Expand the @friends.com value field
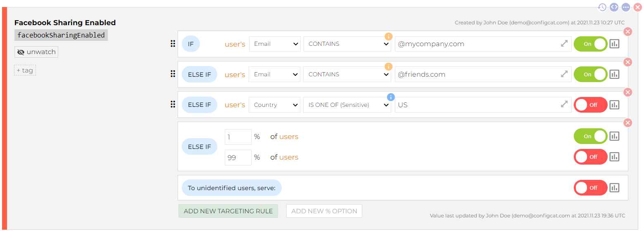644x231 pixels. point(564,74)
